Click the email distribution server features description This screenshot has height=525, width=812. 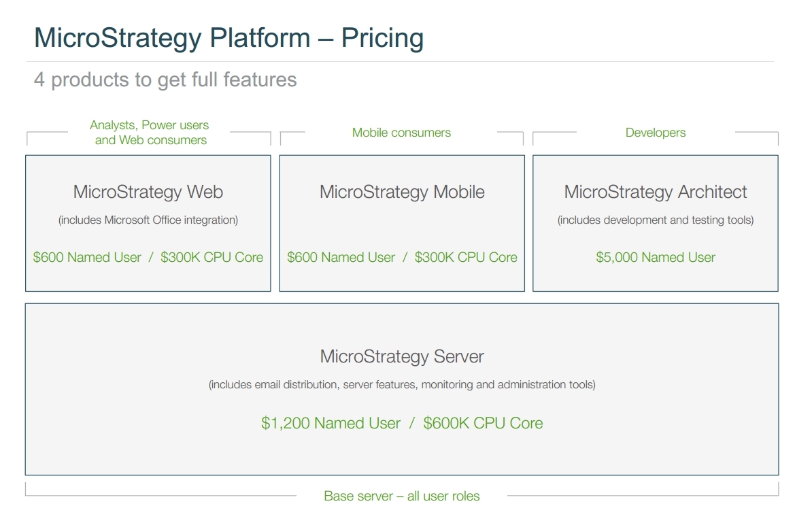click(402, 384)
